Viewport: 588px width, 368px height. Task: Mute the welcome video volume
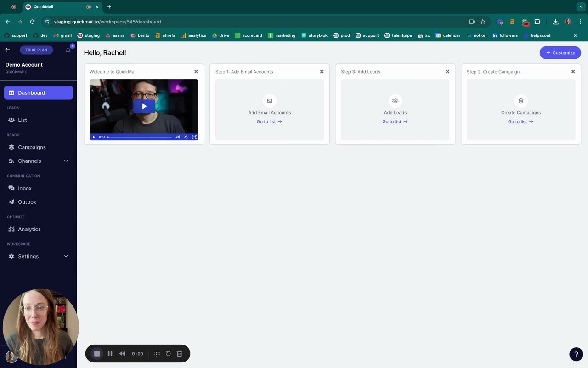[x=178, y=137]
